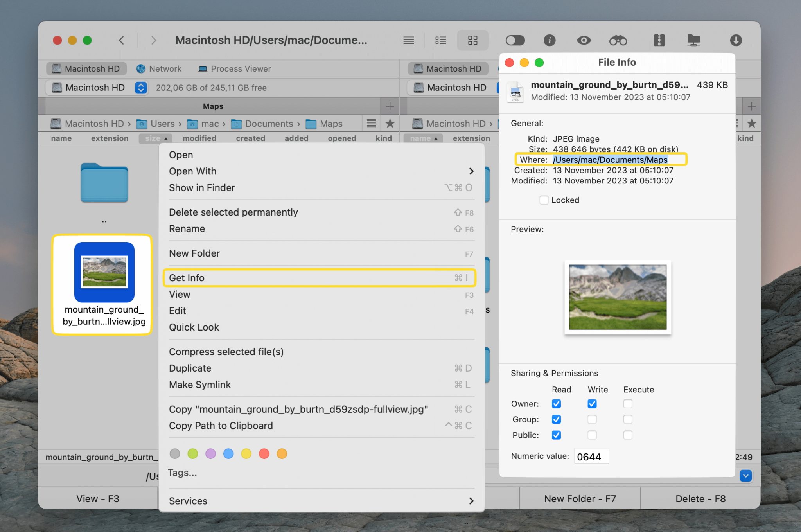Open Quick Look with the eye toolbar icon
Screen dimensions: 801x532
tap(583, 40)
